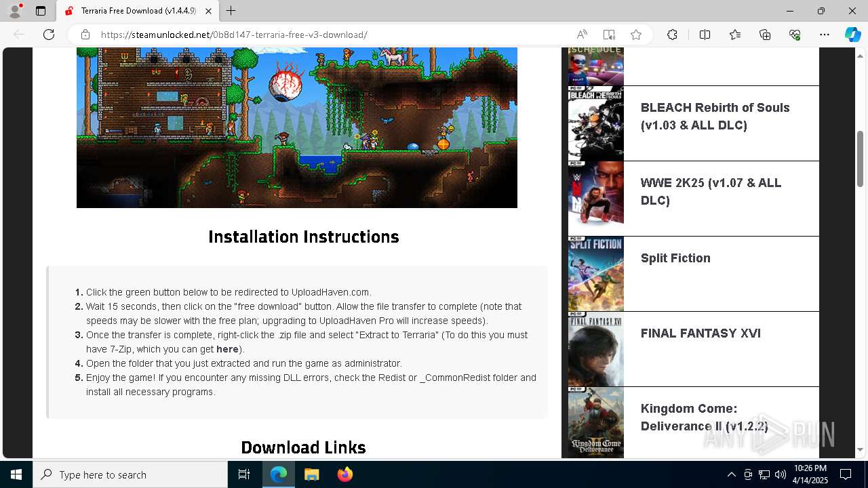Close the Terraria Free Download tab
The image size is (868, 488).
click(208, 11)
